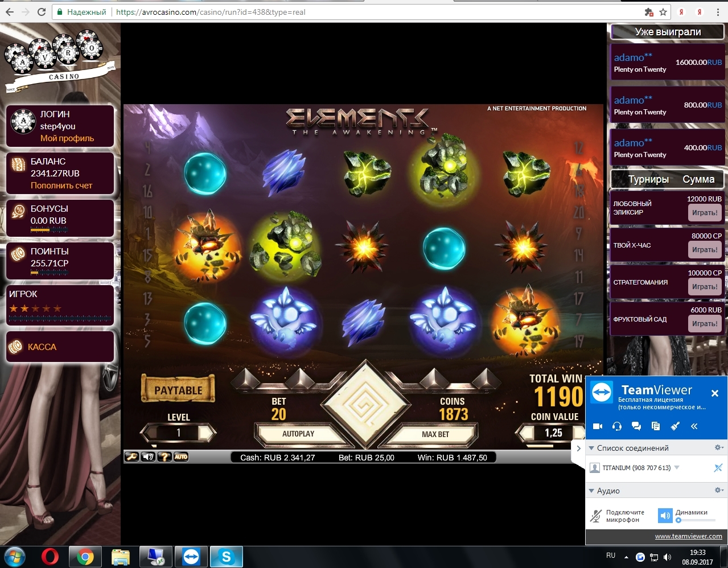Toggle remote input for TITANIUM connection

(718, 468)
